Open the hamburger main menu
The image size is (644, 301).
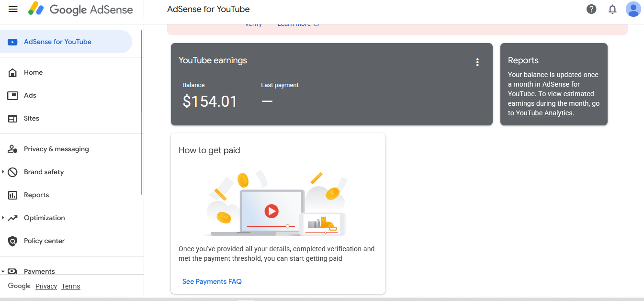tap(13, 9)
